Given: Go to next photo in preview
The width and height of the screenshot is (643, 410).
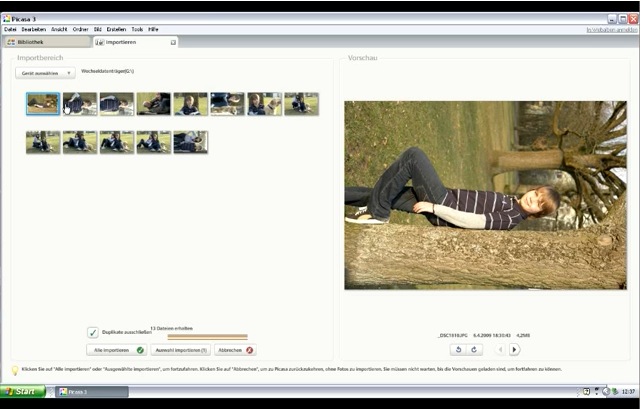Looking at the screenshot, I should [515, 350].
